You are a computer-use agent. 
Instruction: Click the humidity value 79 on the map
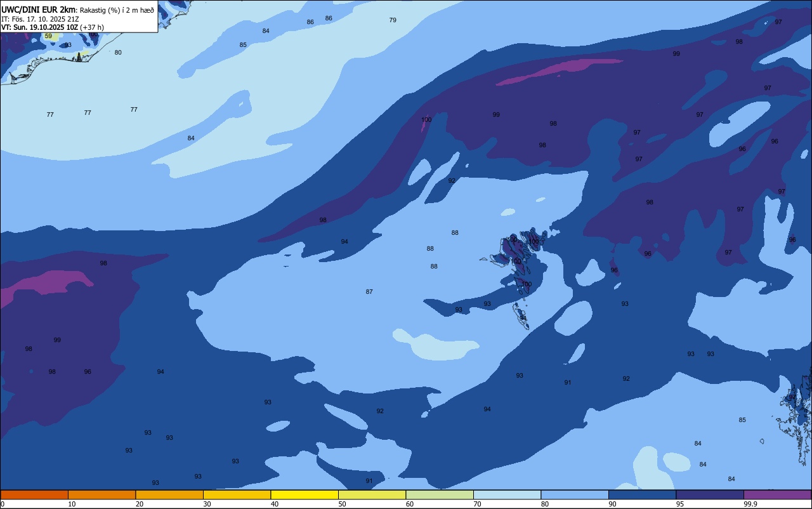pos(393,20)
